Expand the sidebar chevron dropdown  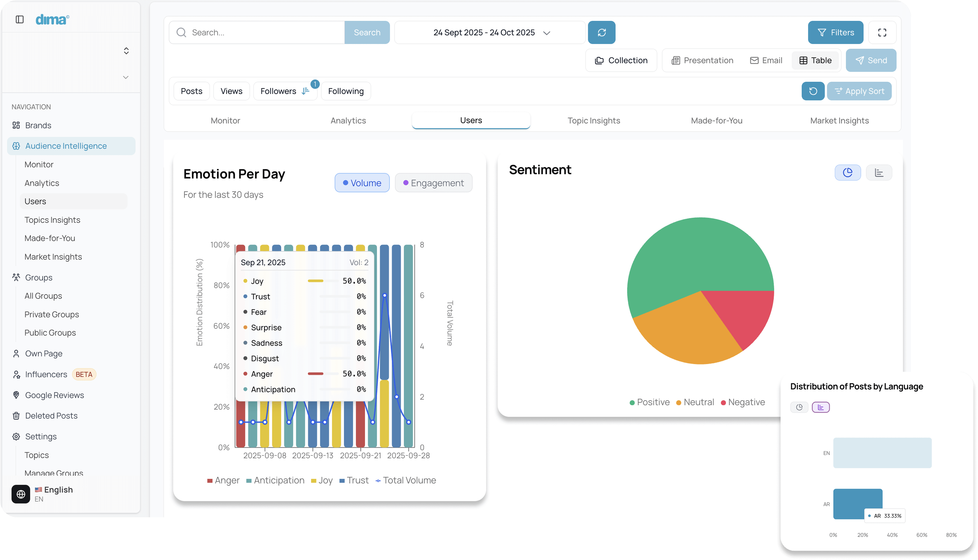pos(125,77)
